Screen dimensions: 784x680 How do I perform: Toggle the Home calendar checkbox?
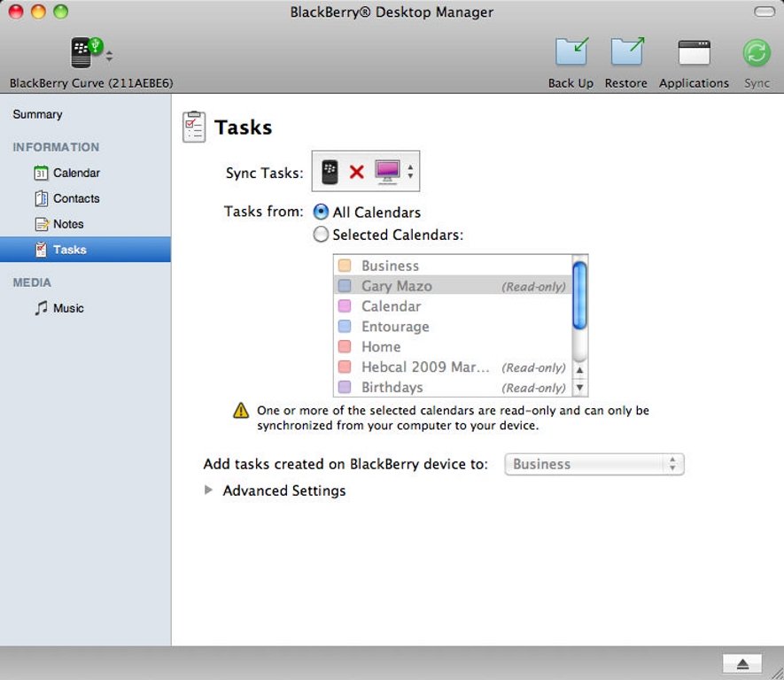point(345,346)
